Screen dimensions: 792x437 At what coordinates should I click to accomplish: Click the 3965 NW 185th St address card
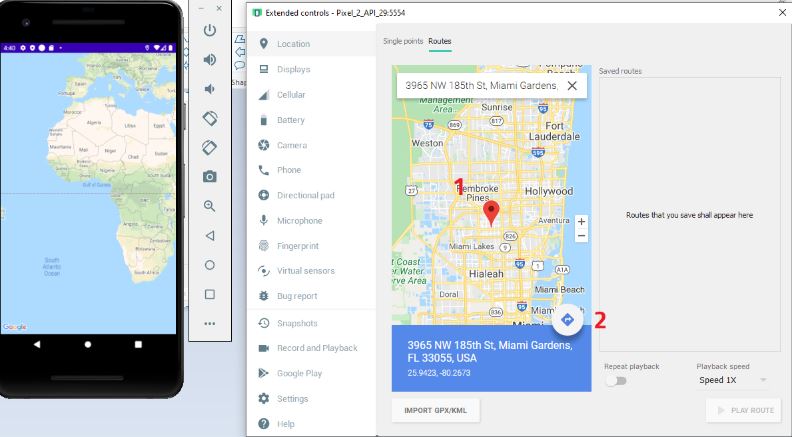pos(491,358)
